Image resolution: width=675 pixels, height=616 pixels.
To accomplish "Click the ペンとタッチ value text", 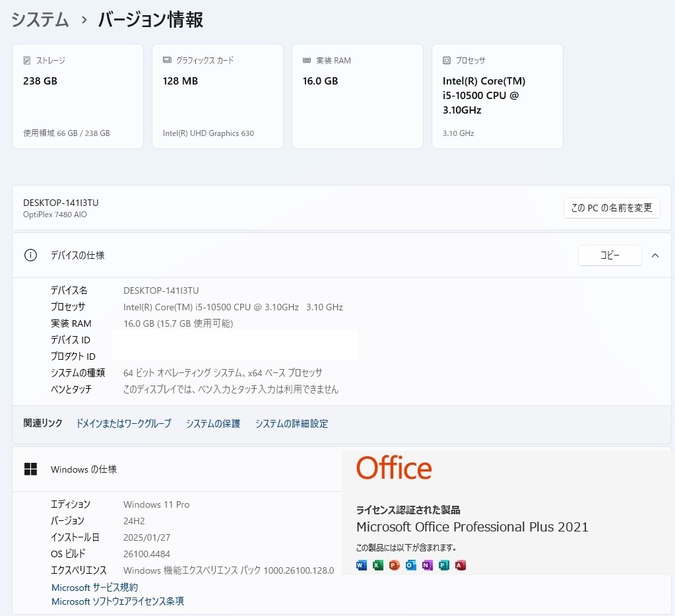I will [231, 390].
